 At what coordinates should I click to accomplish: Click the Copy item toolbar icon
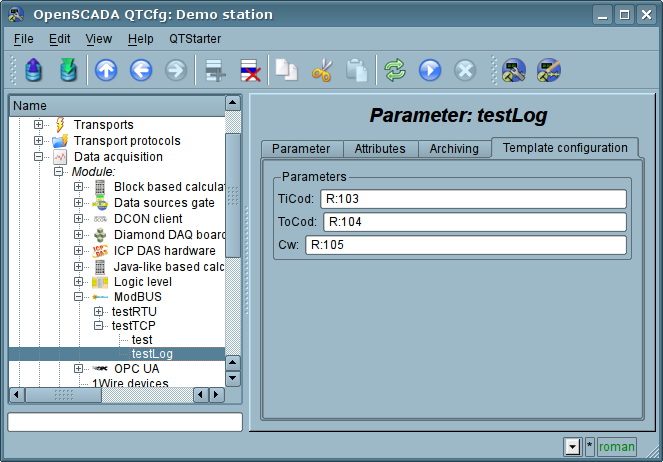286,70
